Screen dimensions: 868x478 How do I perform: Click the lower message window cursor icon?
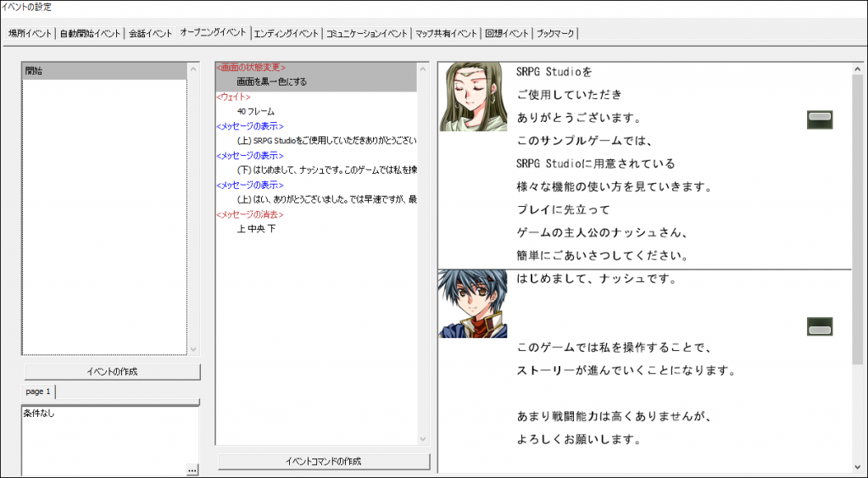tap(820, 326)
